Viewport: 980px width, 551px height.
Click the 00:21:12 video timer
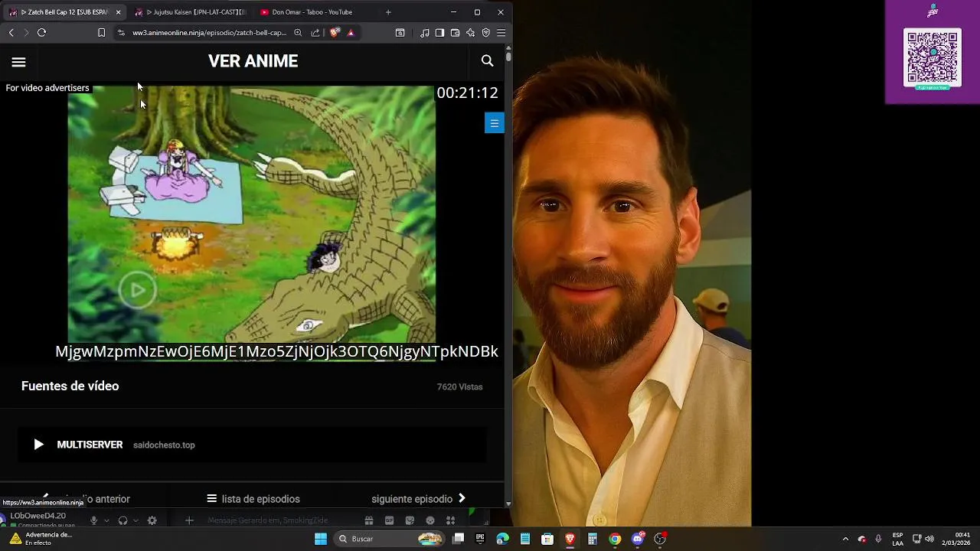point(467,93)
